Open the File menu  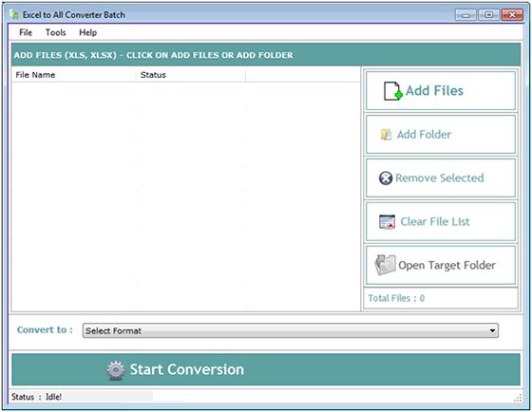tap(26, 32)
